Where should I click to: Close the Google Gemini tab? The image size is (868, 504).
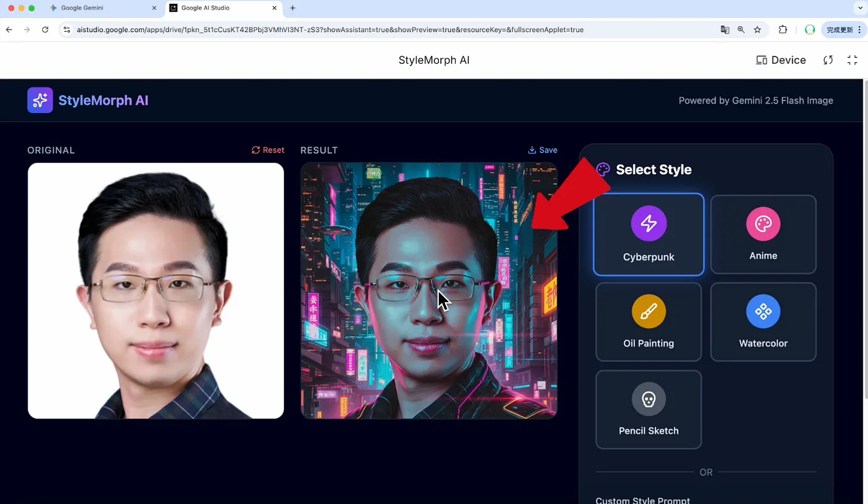pyautogui.click(x=154, y=8)
